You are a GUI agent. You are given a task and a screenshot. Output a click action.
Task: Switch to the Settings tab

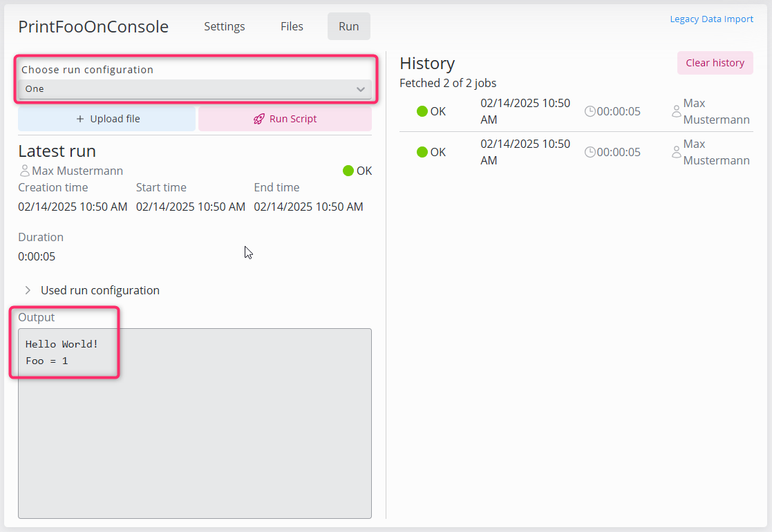tap(225, 26)
